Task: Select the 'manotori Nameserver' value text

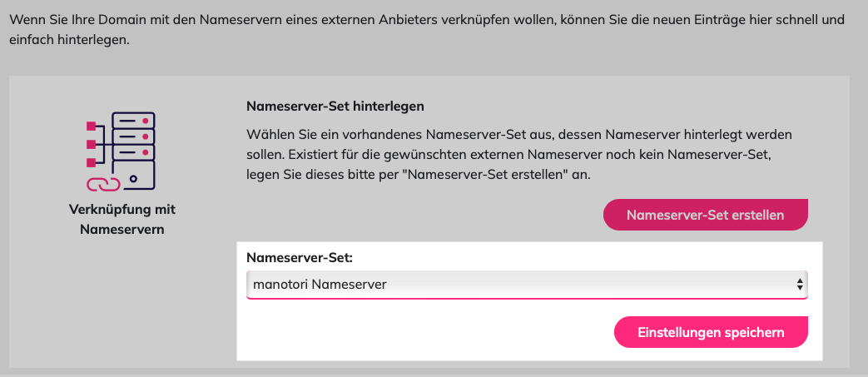Action: 320,285
